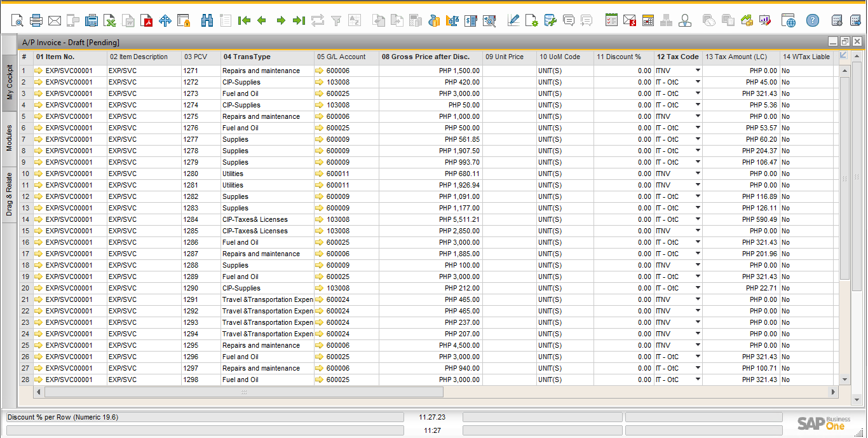The width and height of the screenshot is (868, 438).
Task: Click the 08 Gross Price after Disc. header
Action: point(431,57)
